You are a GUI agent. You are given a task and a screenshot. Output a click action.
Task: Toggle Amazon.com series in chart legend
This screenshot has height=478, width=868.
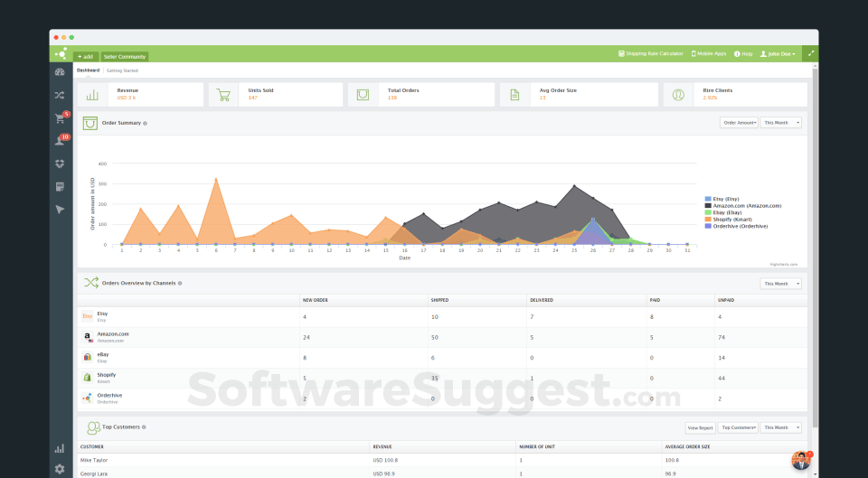743,205
